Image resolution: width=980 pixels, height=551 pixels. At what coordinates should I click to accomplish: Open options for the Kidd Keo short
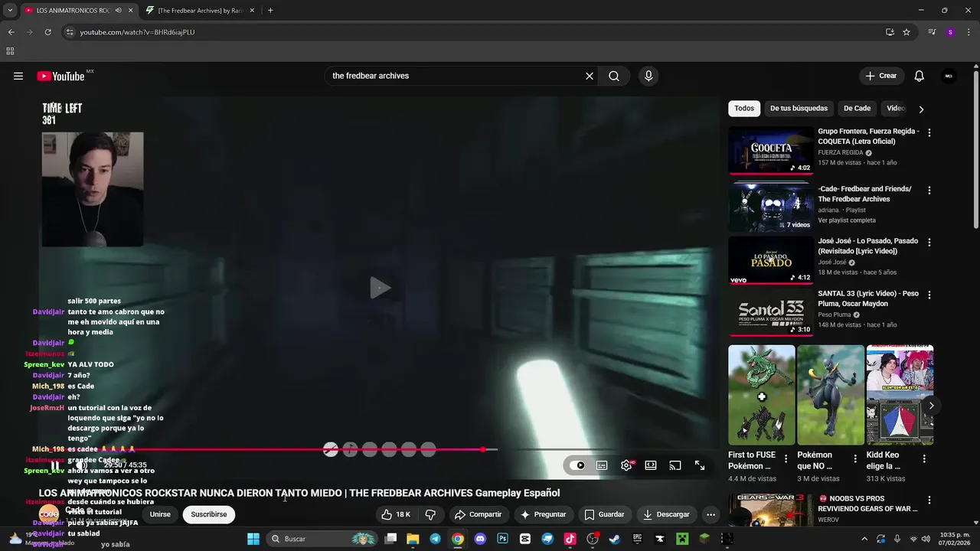point(924,459)
